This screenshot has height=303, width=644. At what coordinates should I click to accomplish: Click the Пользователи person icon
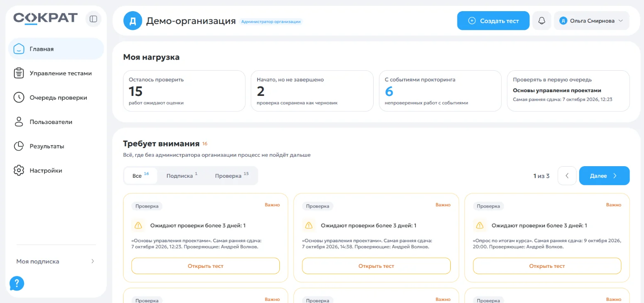(x=19, y=122)
